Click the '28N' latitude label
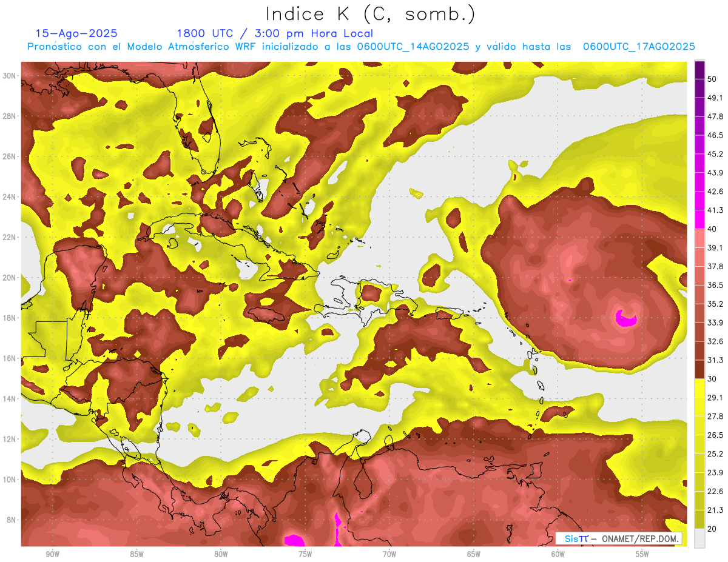The width and height of the screenshot is (728, 562). coord(9,116)
